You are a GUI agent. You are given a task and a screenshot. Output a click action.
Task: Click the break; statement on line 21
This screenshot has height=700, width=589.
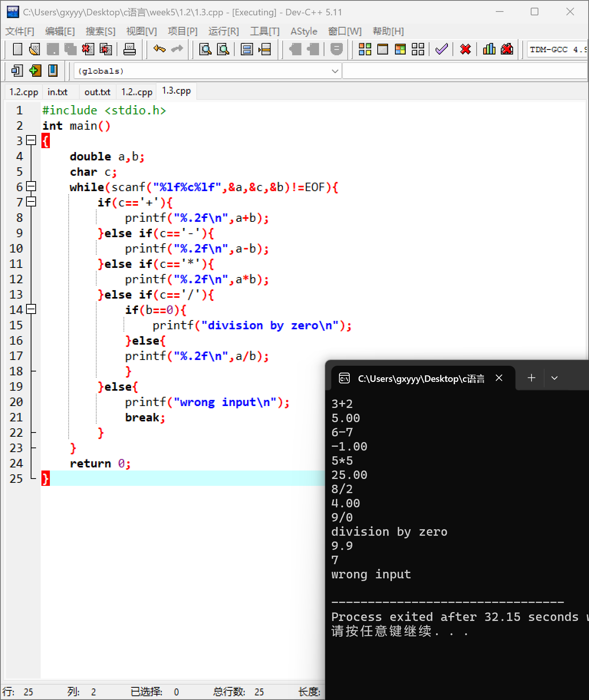click(145, 418)
